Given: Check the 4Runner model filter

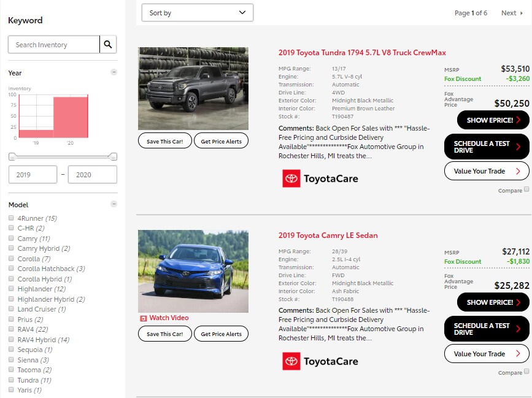Looking at the screenshot, I should click(x=11, y=218).
